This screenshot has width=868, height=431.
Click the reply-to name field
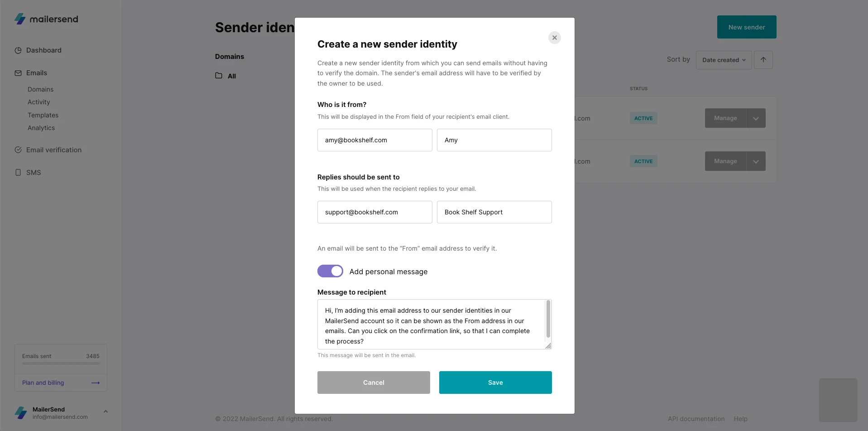[x=494, y=212]
